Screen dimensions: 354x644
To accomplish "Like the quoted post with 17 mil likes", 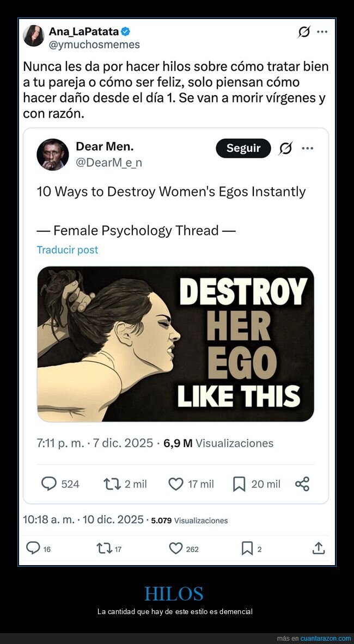I will 175,484.
